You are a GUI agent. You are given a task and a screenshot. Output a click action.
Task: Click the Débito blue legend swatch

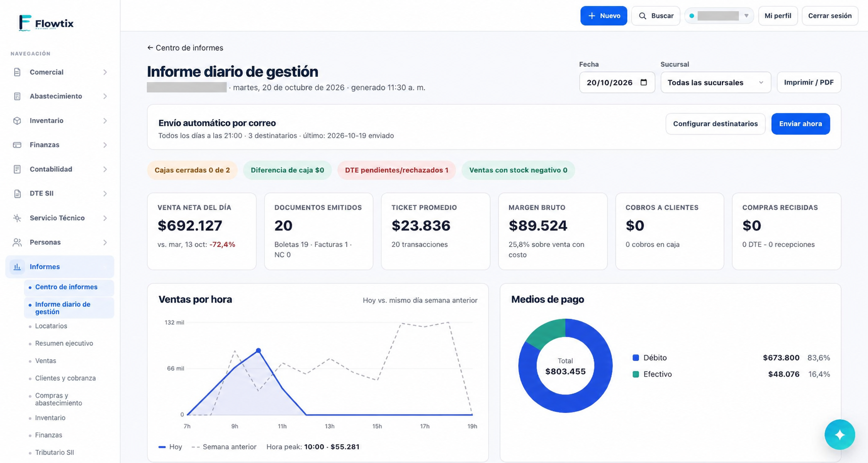tap(636, 358)
